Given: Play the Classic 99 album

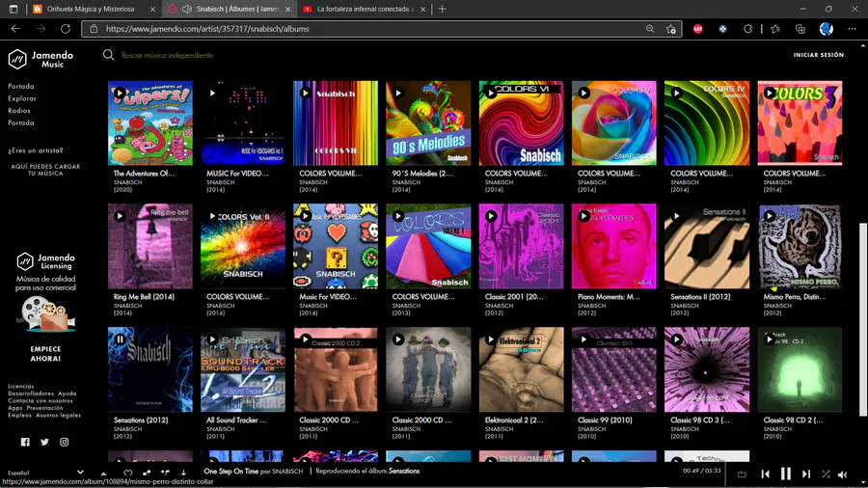Looking at the screenshot, I should [583, 339].
